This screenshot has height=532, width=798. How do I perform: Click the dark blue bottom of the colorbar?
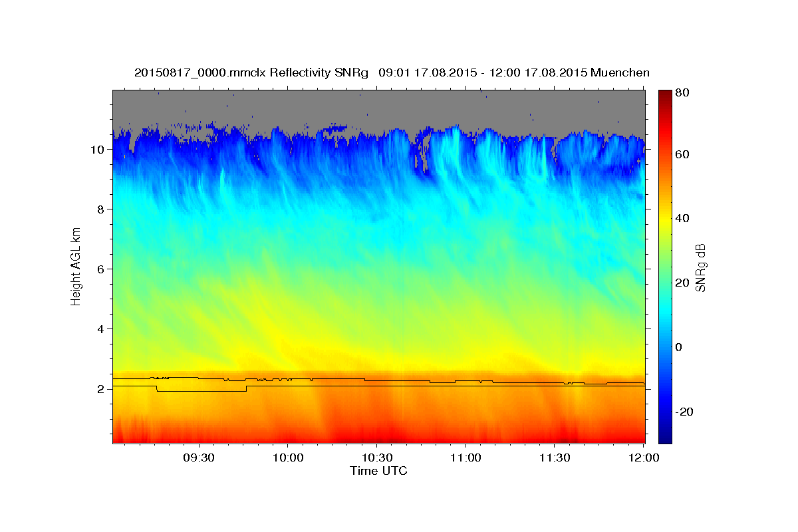click(665, 438)
